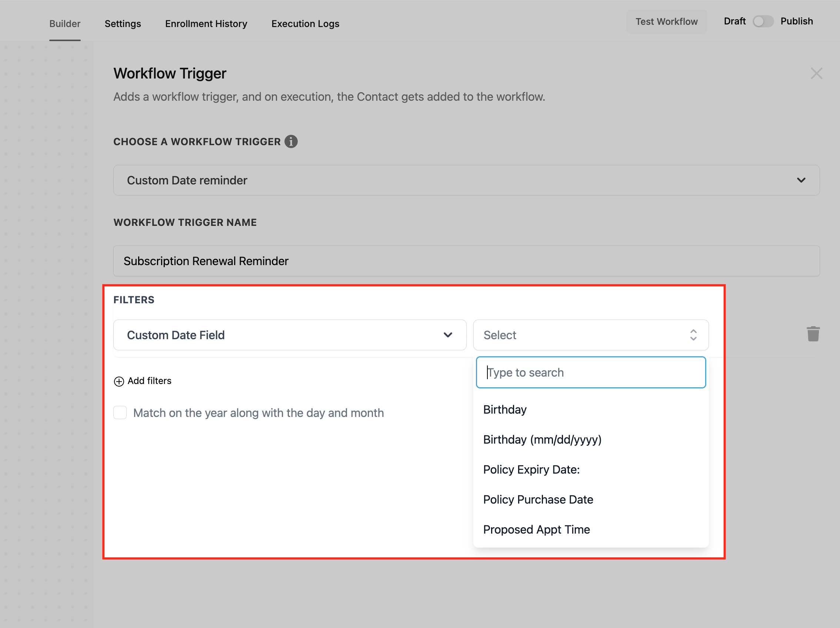
Task: Click the Test Workflow button
Action: click(666, 21)
